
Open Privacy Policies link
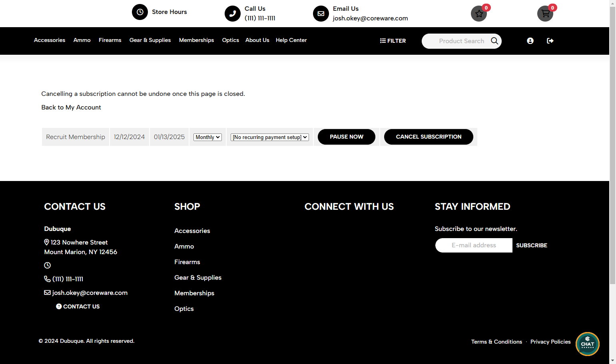(x=550, y=342)
